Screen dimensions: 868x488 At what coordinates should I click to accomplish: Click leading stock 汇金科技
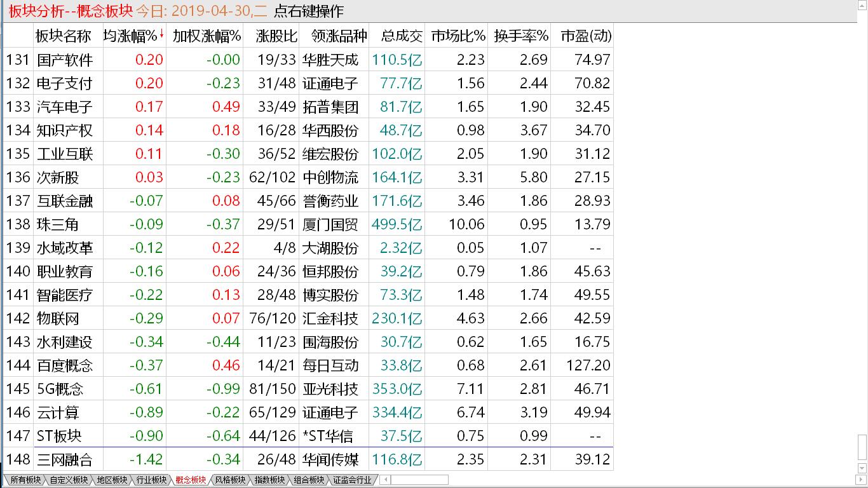coord(330,318)
